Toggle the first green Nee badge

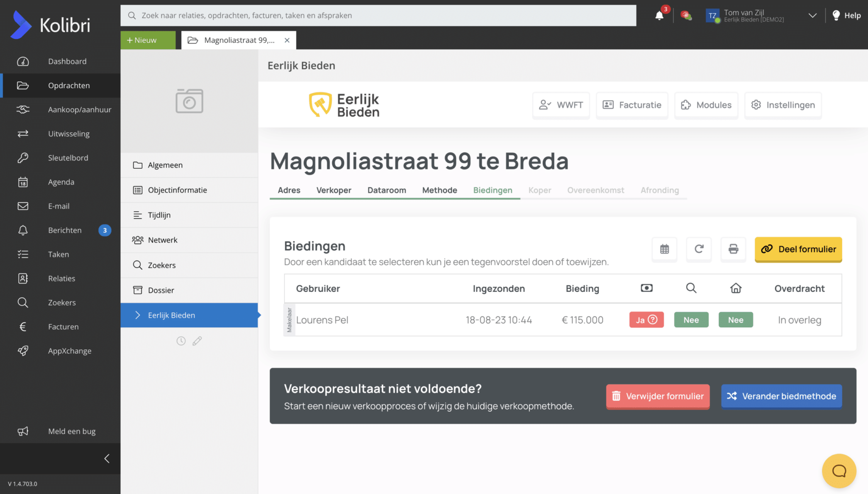(691, 320)
